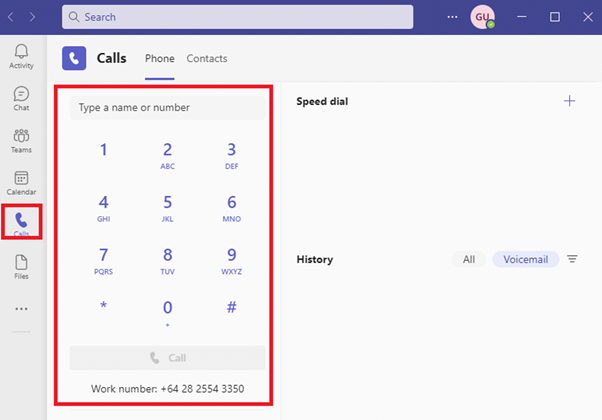Filter history to Voicemail only
The height and width of the screenshot is (420, 602).
[525, 259]
